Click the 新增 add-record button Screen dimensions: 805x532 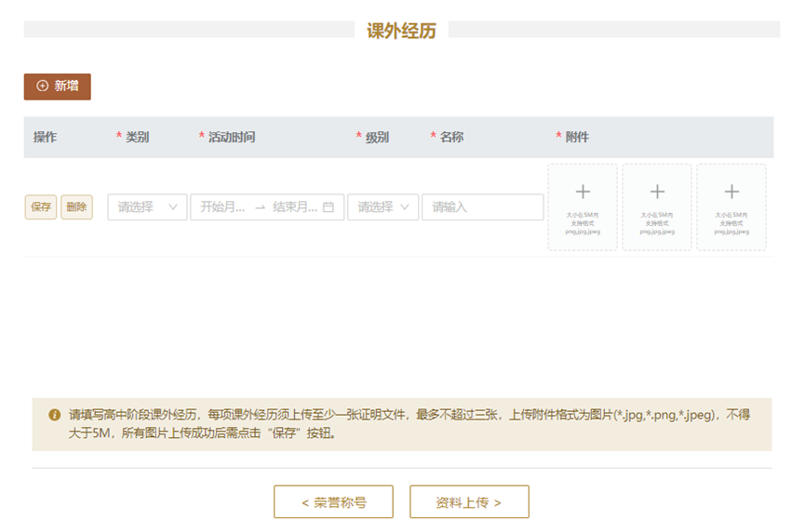click(57, 86)
